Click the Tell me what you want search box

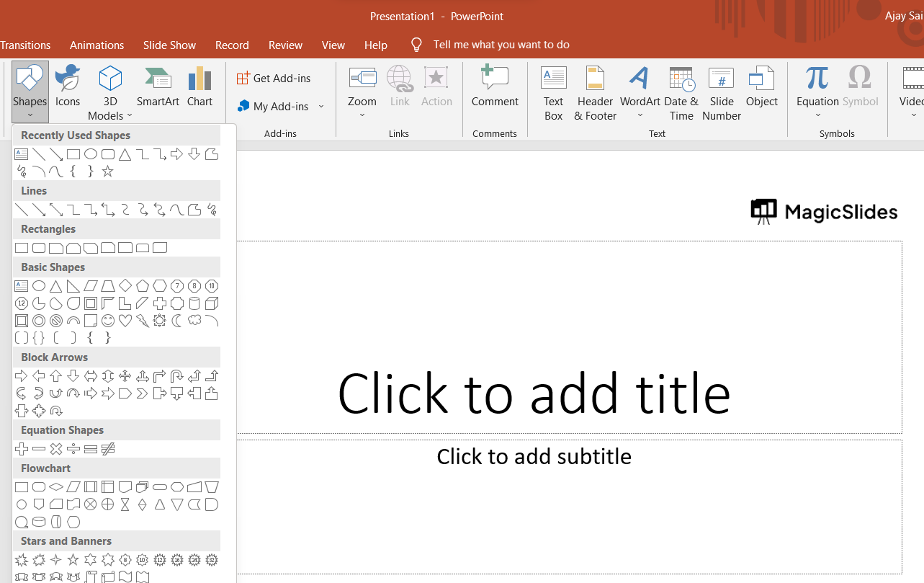pyautogui.click(x=501, y=45)
